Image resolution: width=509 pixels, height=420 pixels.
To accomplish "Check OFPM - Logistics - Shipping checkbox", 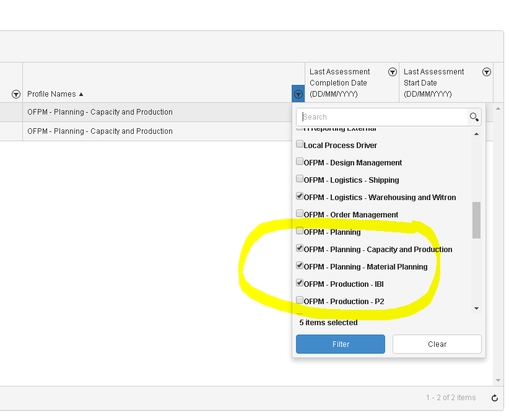I will point(300,178).
